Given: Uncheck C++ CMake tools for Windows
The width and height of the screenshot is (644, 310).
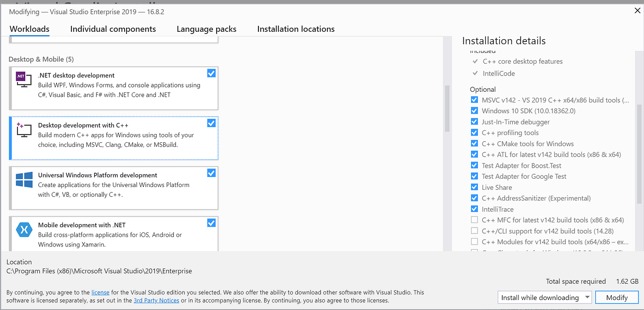Looking at the screenshot, I should pyautogui.click(x=474, y=144).
